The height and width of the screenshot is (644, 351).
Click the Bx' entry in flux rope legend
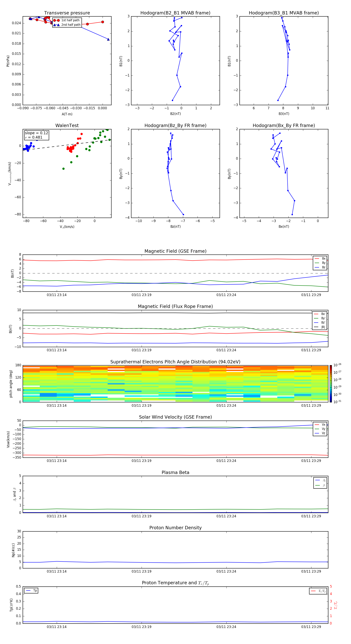pos(320,314)
